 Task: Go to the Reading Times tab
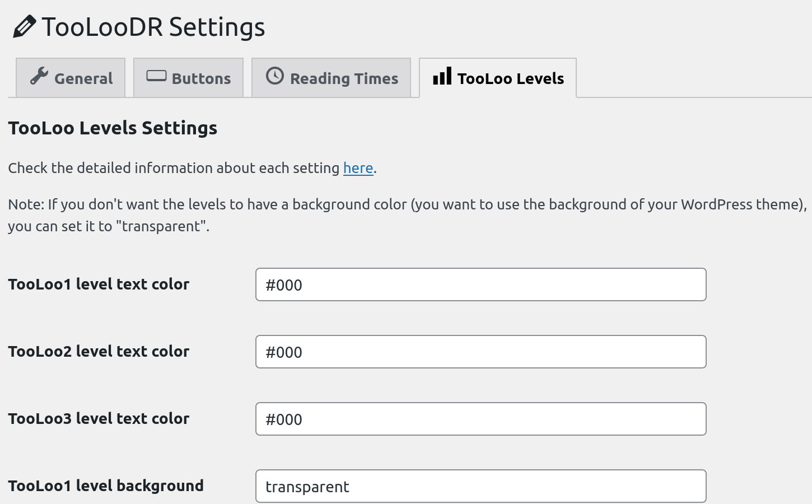pyautogui.click(x=344, y=78)
